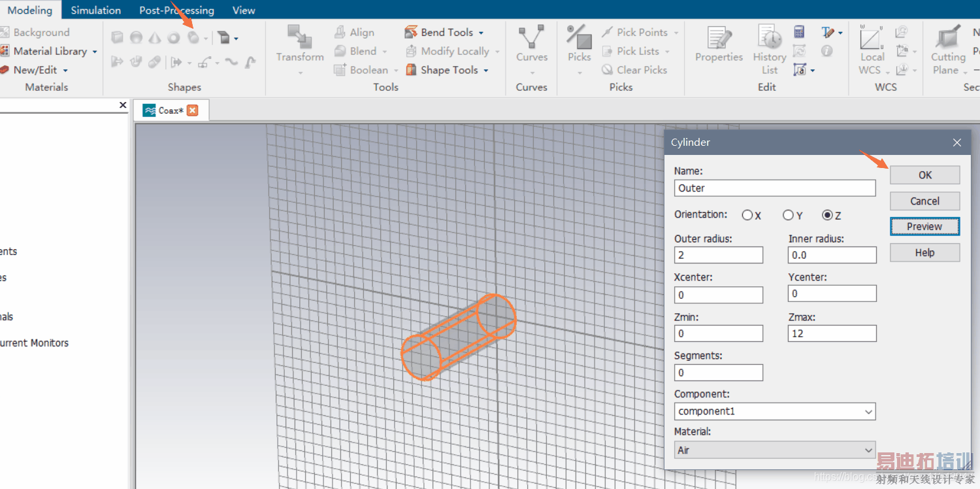Click the Local WCS button
The image size is (980, 489).
pyautogui.click(x=872, y=50)
